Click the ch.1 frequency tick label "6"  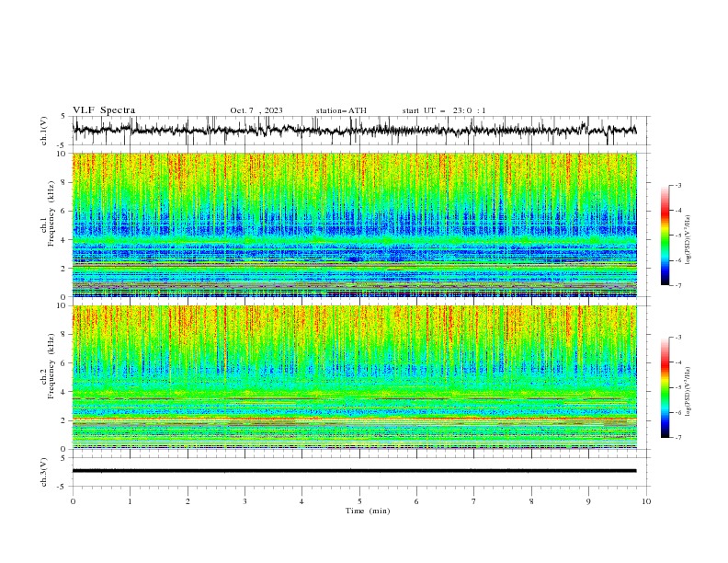[x=65, y=211]
